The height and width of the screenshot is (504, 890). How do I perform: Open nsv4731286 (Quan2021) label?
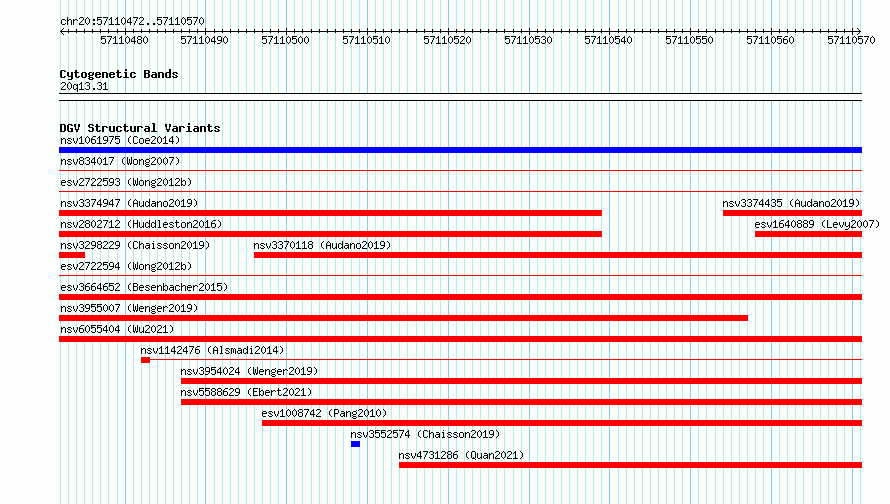[x=461, y=455]
